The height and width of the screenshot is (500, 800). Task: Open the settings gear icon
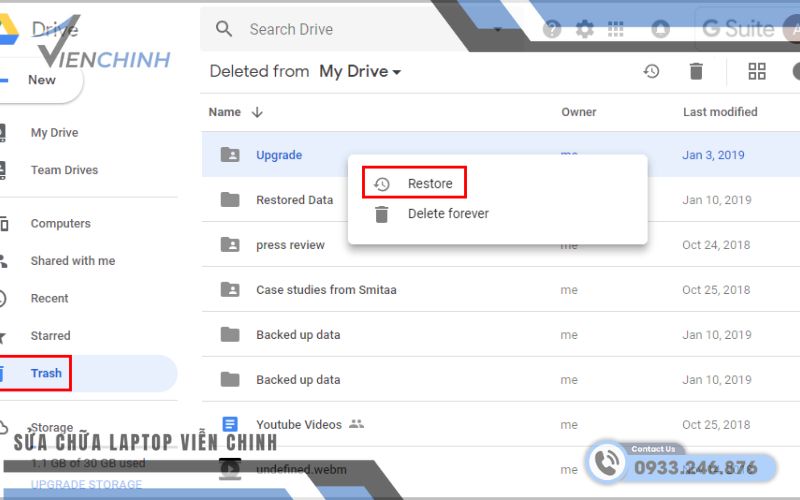click(x=584, y=29)
